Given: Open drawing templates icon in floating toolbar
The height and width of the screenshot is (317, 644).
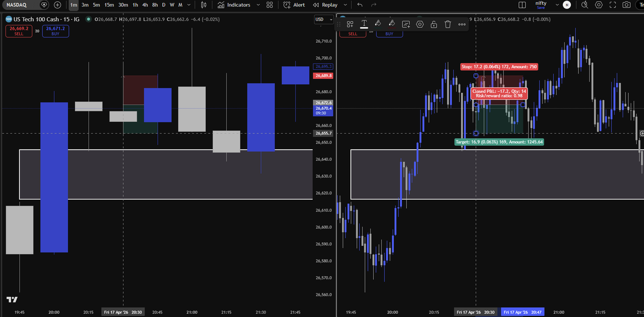Looking at the screenshot, I should click(350, 24).
